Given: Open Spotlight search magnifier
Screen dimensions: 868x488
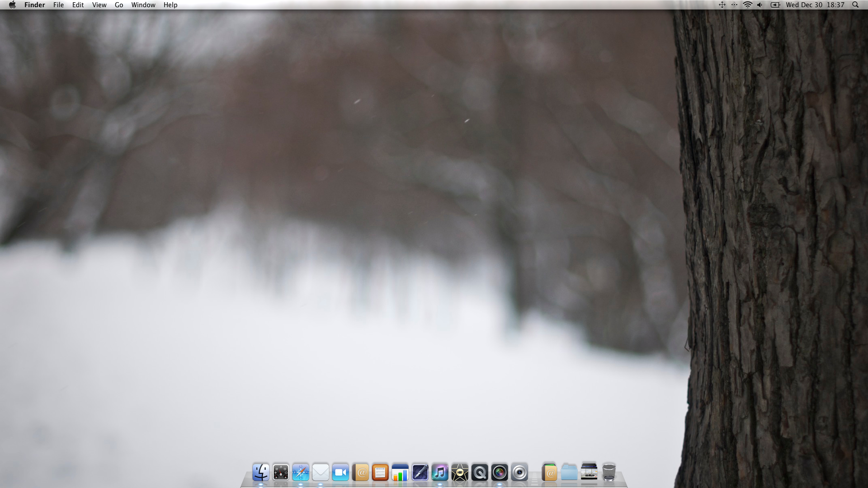Looking at the screenshot, I should click(x=855, y=5).
